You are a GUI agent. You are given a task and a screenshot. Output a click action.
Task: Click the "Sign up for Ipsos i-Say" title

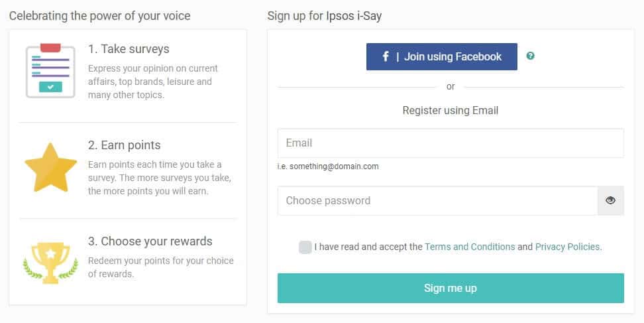point(324,16)
